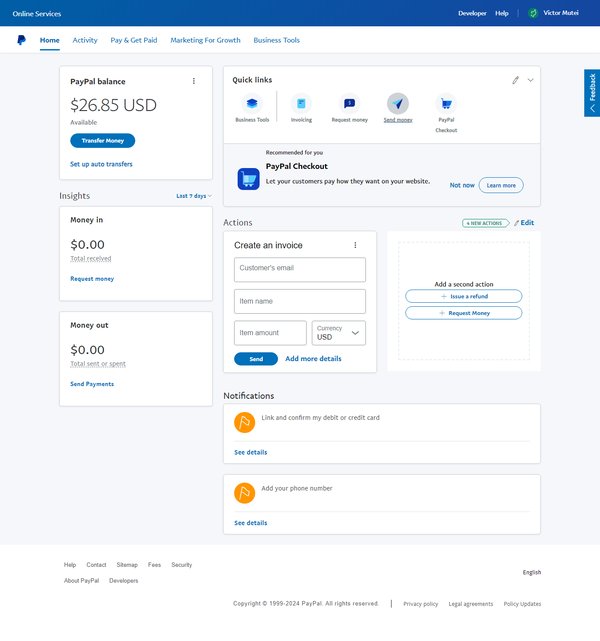Screen dimensions: 600x641
Task: Click Request money link under Money in
Action: 92,279
